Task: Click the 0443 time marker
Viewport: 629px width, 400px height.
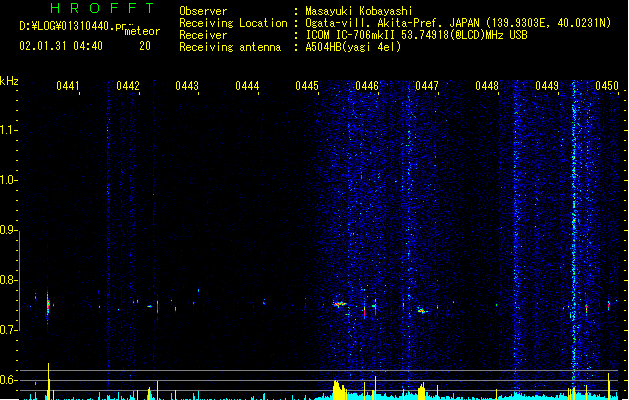Action: tap(187, 86)
